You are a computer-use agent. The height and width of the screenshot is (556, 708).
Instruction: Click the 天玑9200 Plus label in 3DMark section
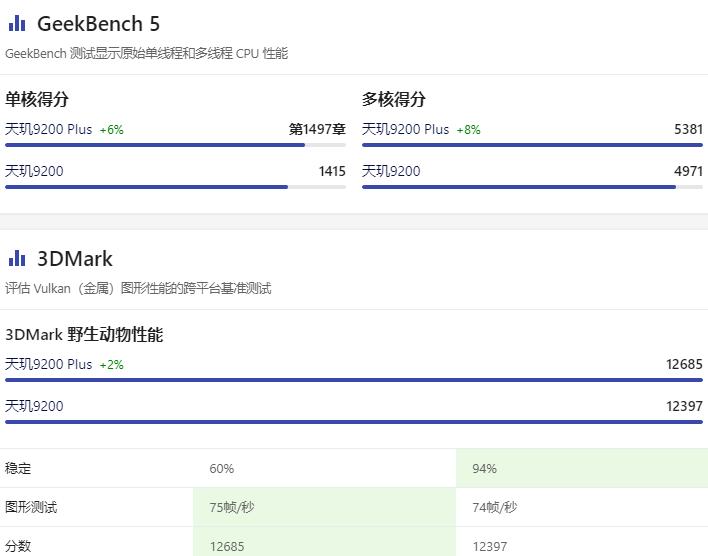coord(48,364)
